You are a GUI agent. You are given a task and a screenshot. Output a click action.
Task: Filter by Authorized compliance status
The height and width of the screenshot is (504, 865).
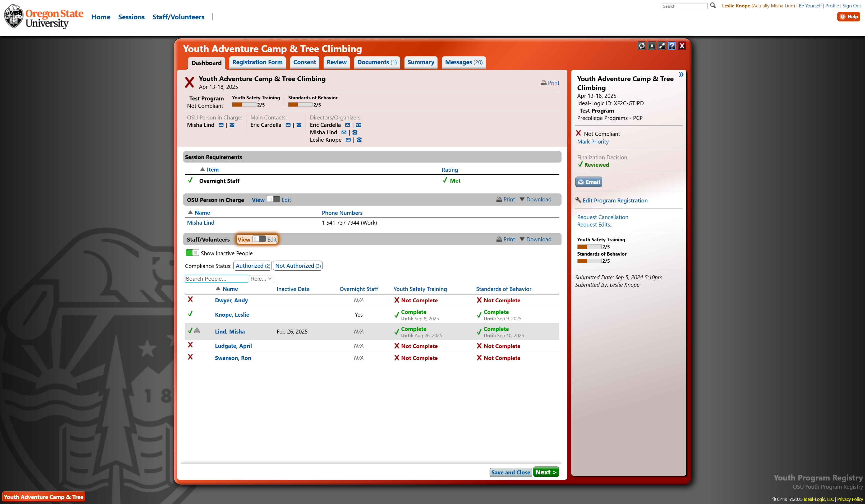pos(253,266)
